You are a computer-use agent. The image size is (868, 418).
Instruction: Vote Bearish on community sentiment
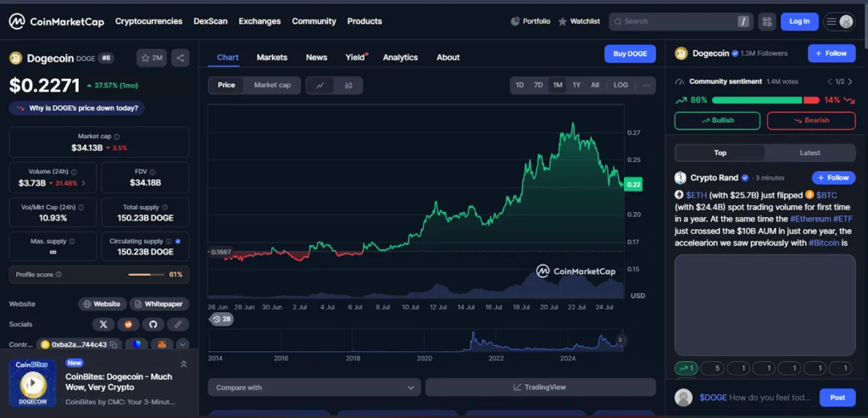[x=811, y=120]
